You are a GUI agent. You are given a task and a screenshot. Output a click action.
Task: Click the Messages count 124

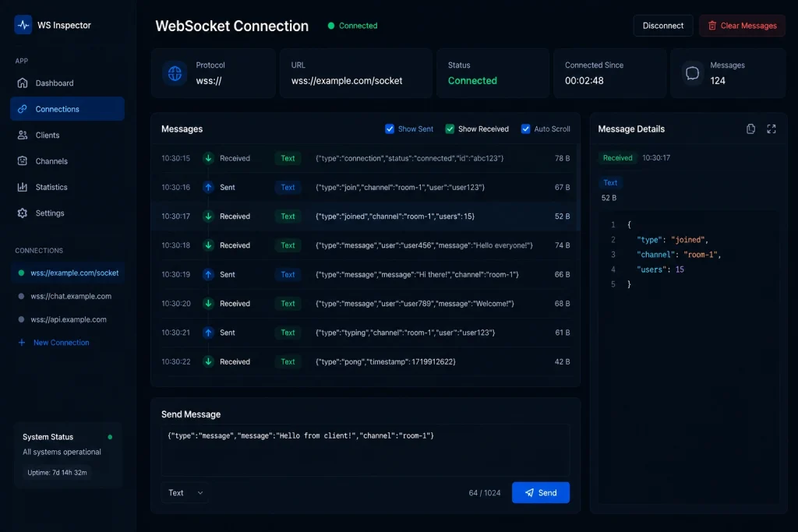[718, 80]
